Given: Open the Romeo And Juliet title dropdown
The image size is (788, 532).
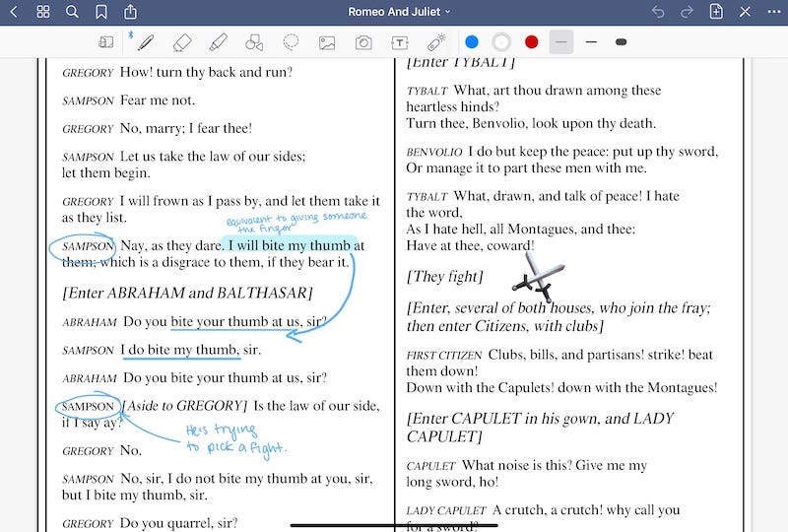Looking at the screenshot, I should [x=399, y=12].
